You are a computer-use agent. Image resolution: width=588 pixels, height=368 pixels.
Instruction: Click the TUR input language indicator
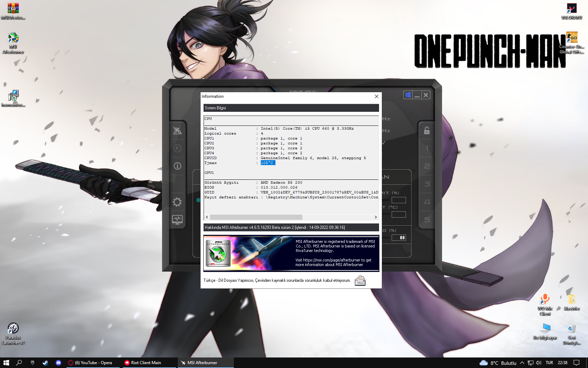(x=549, y=363)
